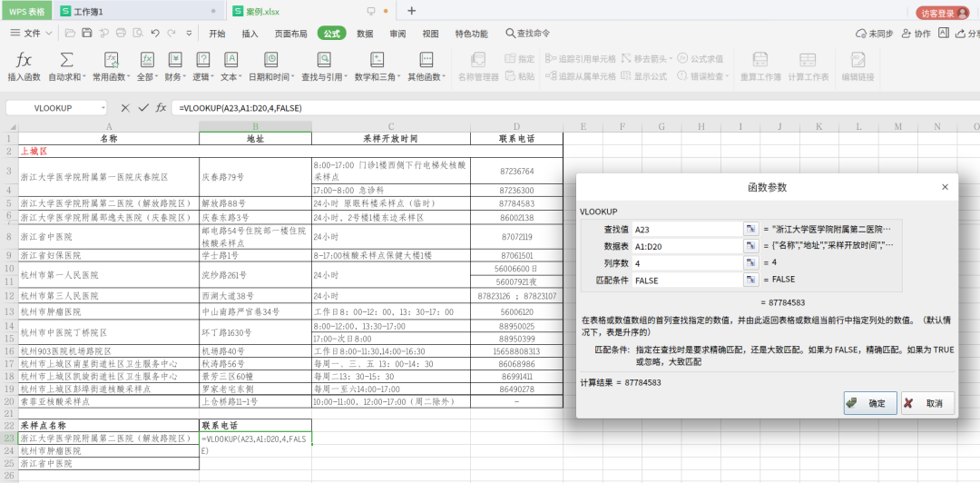
Task: Click the 协作 collaboration icon
Action: pyautogui.click(x=906, y=34)
